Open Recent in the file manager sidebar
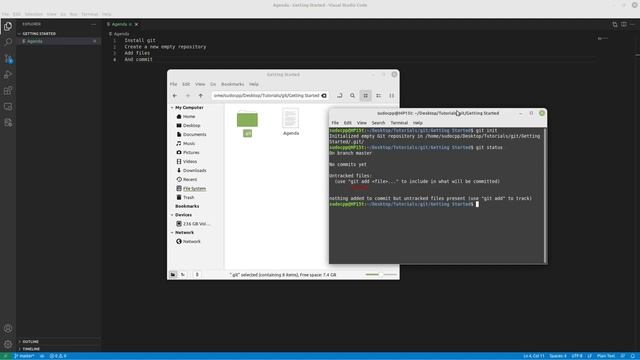The width and height of the screenshot is (640, 360). click(x=190, y=179)
